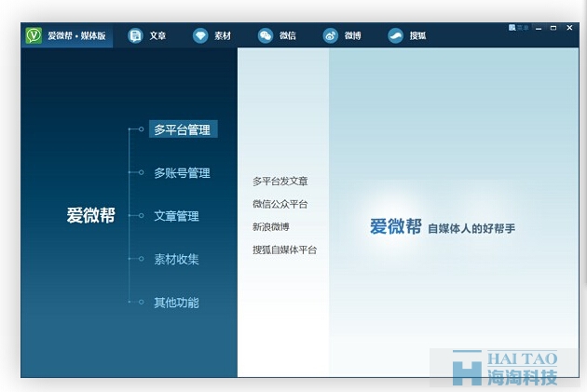Screen dimensions: 587x392
Task: Open the 搜狐自媒体平台 link
Action: pos(284,250)
